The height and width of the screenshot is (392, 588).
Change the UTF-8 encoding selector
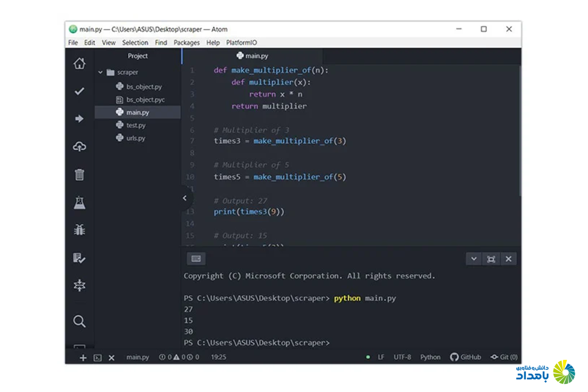[x=402, y=357]
